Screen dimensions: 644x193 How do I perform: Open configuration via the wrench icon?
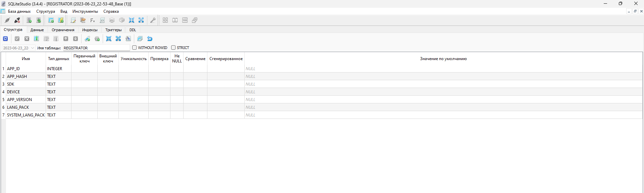(x=153, y=20)
